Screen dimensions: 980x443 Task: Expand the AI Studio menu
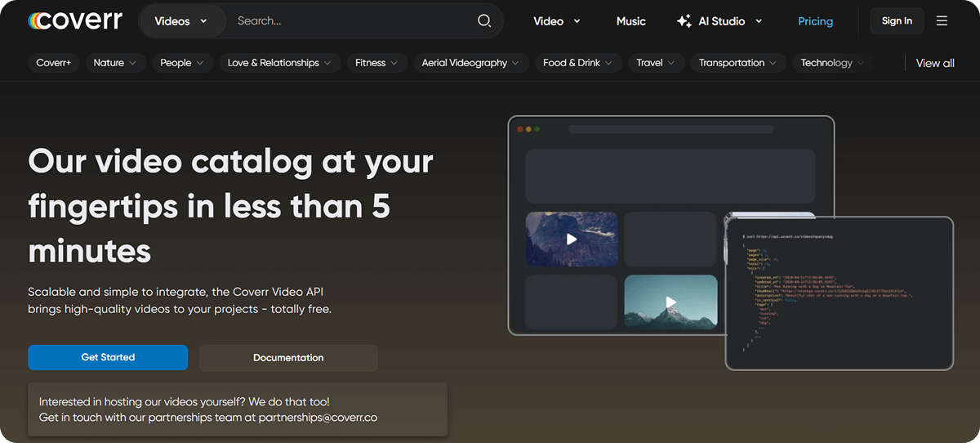tap(719, 21)
